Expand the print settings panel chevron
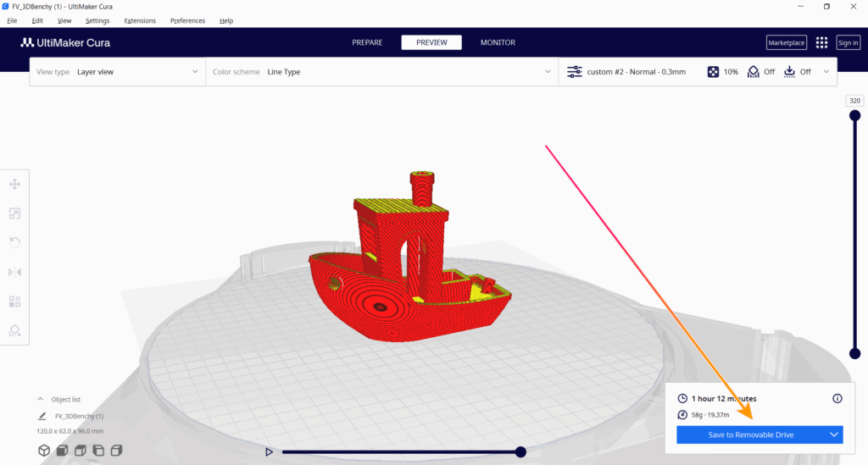Viewport: 868px width, 465px height. (826, 72)
